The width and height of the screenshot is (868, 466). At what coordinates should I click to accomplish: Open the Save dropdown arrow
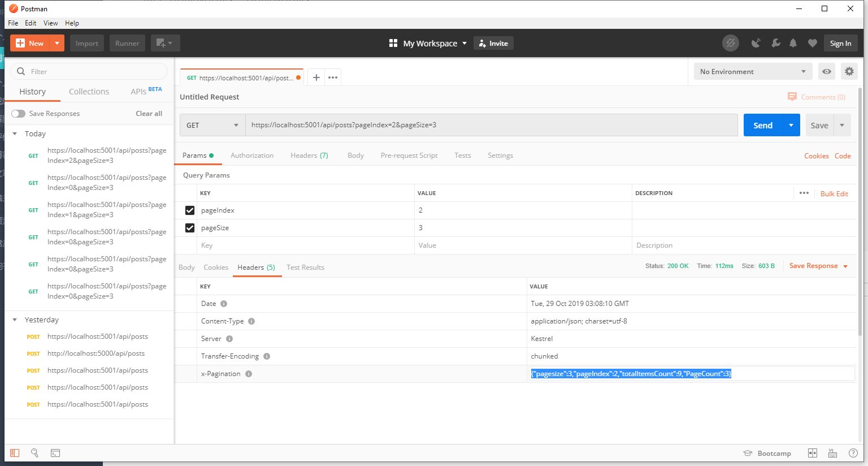pyautogui.click(x=842, y=125)
